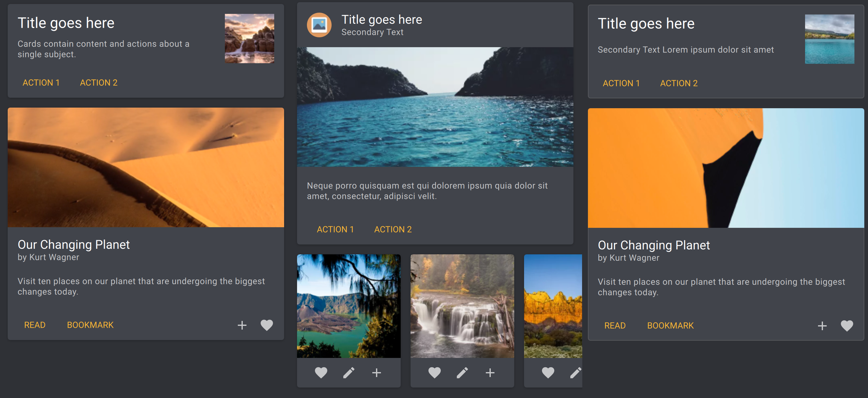Edit the waterfall image card

coord(462,372)
